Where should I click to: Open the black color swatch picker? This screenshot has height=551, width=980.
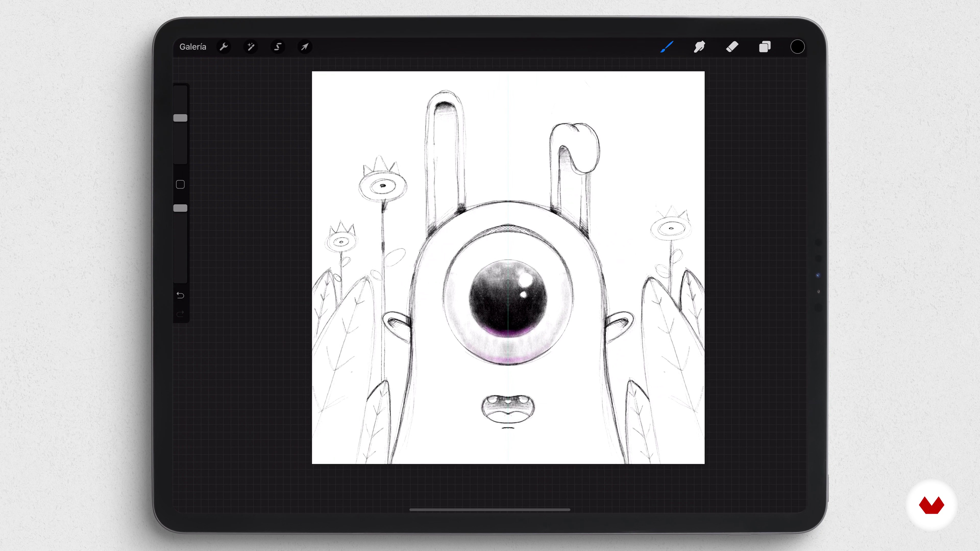pyautogui.click(x=797, y=47)
